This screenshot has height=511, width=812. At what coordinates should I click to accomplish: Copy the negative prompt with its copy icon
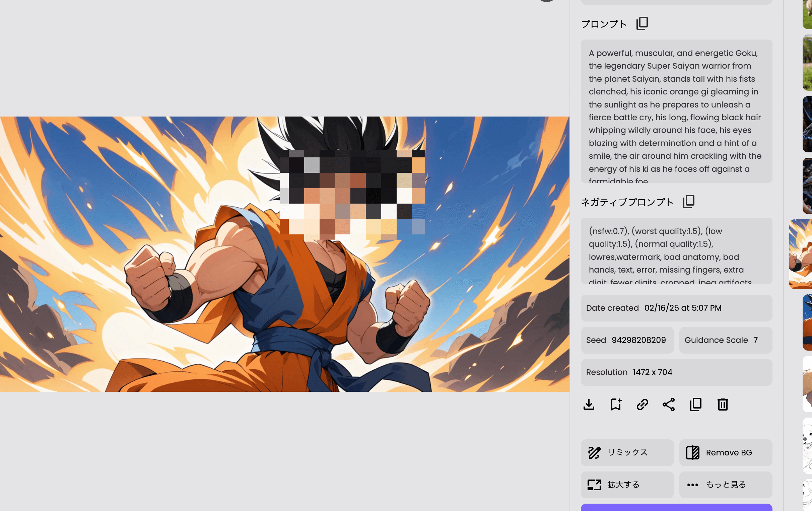[689, 202]
